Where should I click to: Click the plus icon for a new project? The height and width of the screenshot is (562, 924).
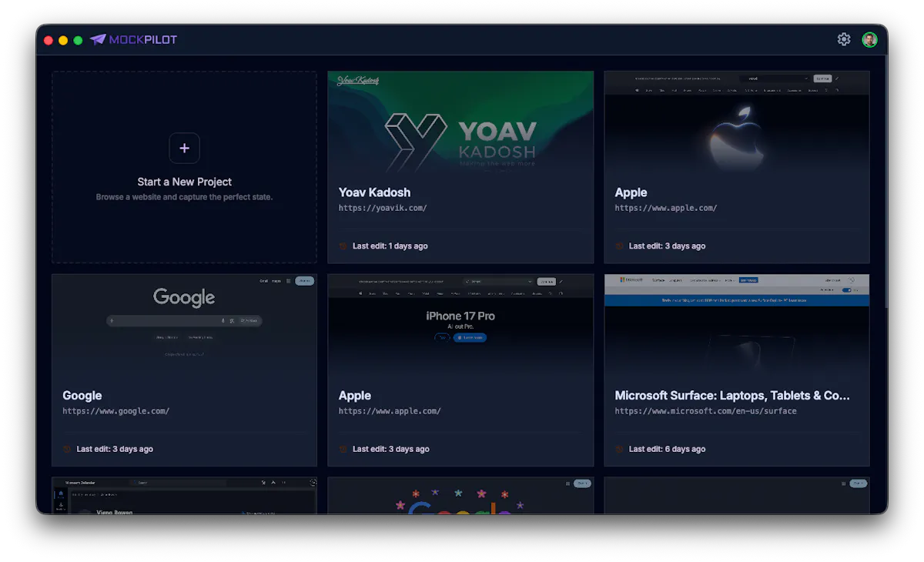coord(184,148)
